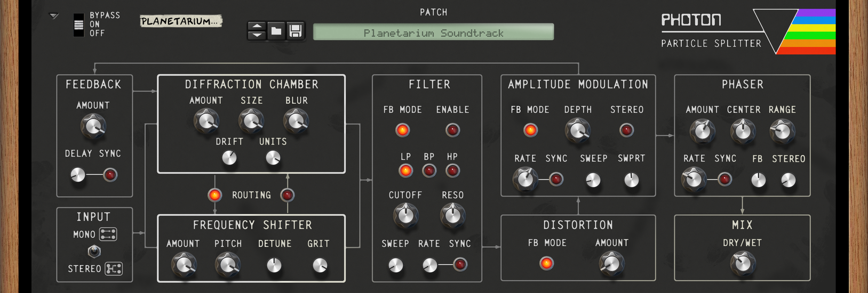Select the Mono input routing icon
This screenshot has height=293, width=868.
[108, 234]
